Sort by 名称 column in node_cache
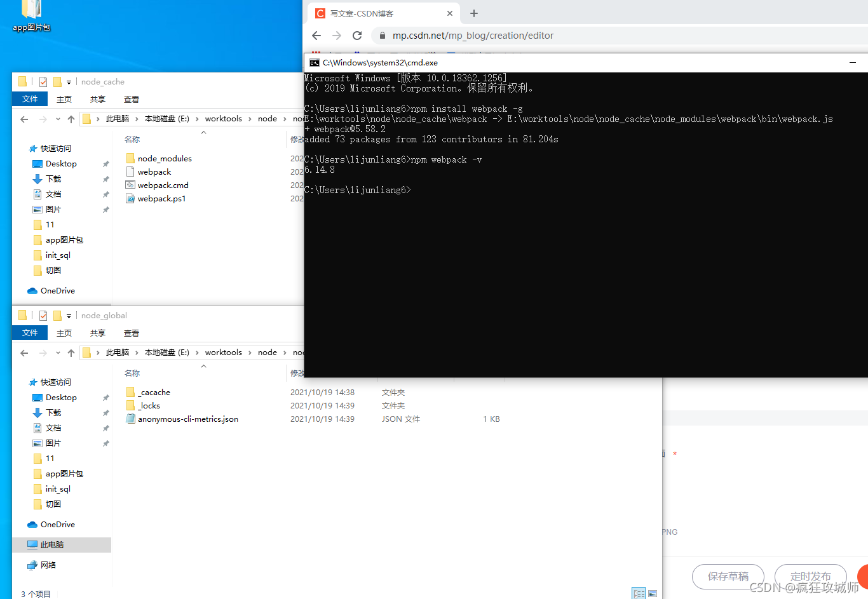868x599 pixels. tap(132, 140)
